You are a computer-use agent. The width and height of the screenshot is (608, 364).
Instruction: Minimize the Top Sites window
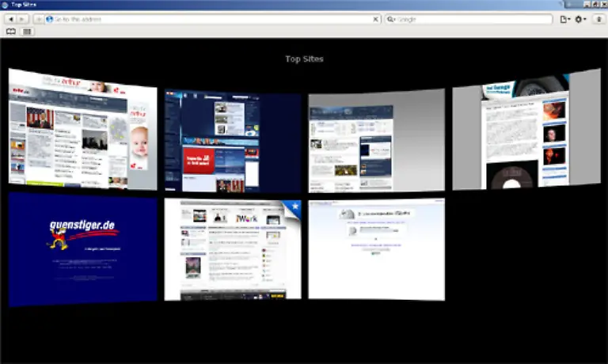click(587, 4)
